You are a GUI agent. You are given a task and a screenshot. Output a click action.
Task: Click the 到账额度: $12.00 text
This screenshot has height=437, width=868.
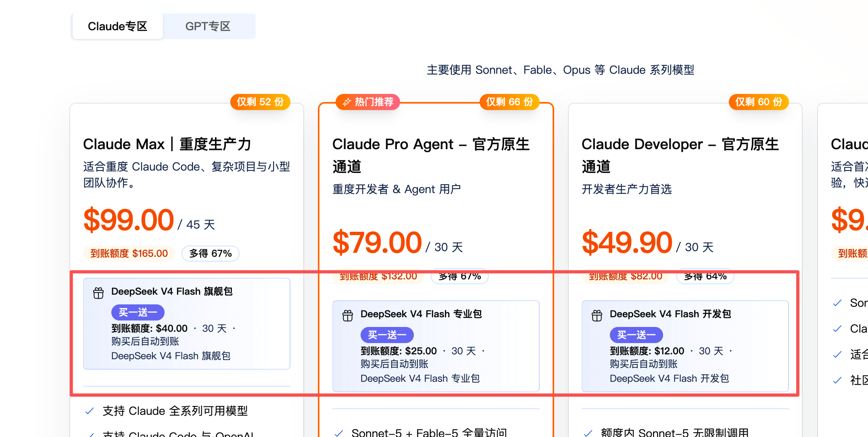pos(647,351)
